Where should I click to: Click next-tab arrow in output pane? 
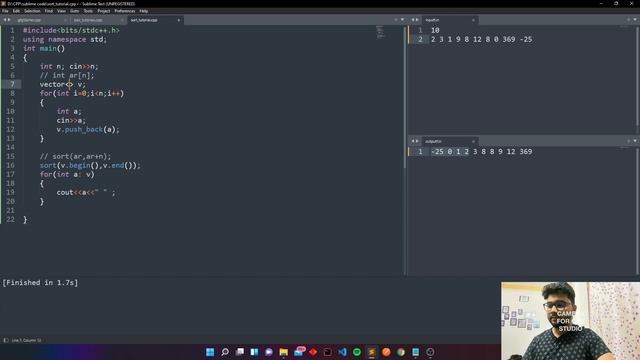(417, 141)
